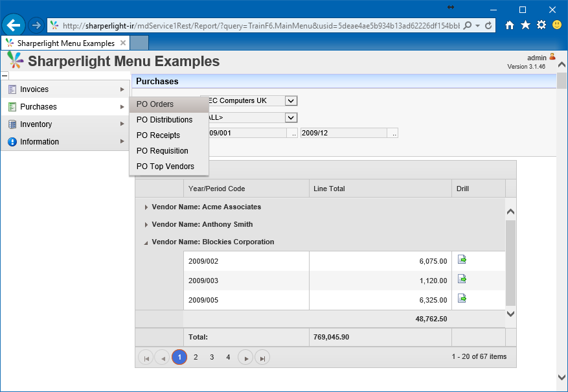
Task: Sort by Line Total column header
Action: click(380, 189)
